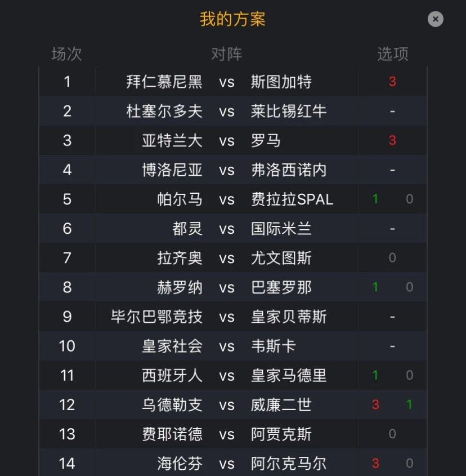This screenshot has width=466, height=476.
Task: Click the 场次 column header
Action: tap(67, 54)
